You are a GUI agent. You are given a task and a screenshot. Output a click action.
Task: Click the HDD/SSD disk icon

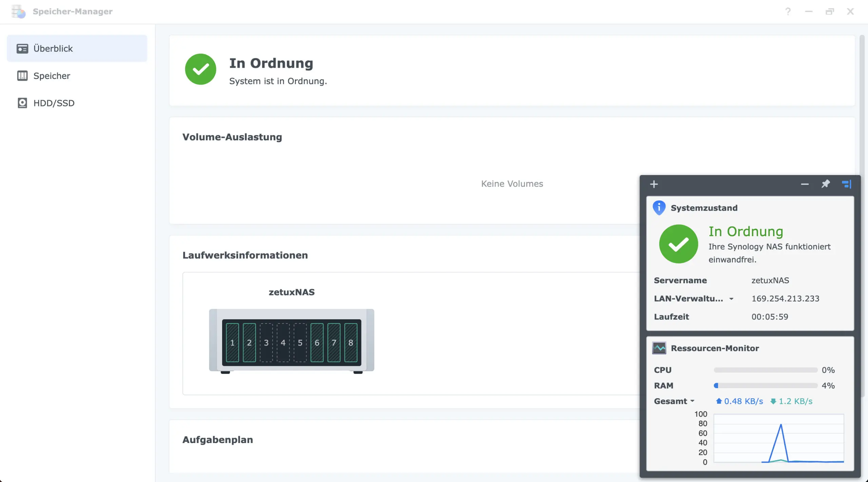click(22, 103)
